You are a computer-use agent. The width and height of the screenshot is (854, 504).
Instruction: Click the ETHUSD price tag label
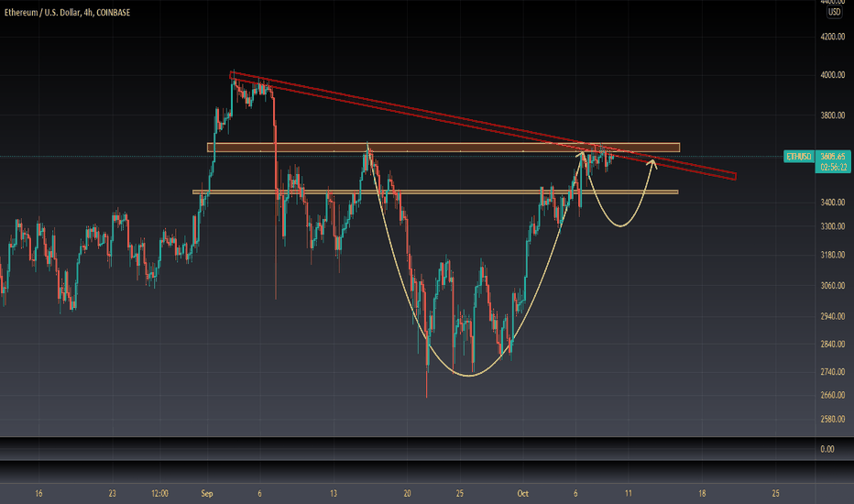pyautogui.click(x=798, y=157)
